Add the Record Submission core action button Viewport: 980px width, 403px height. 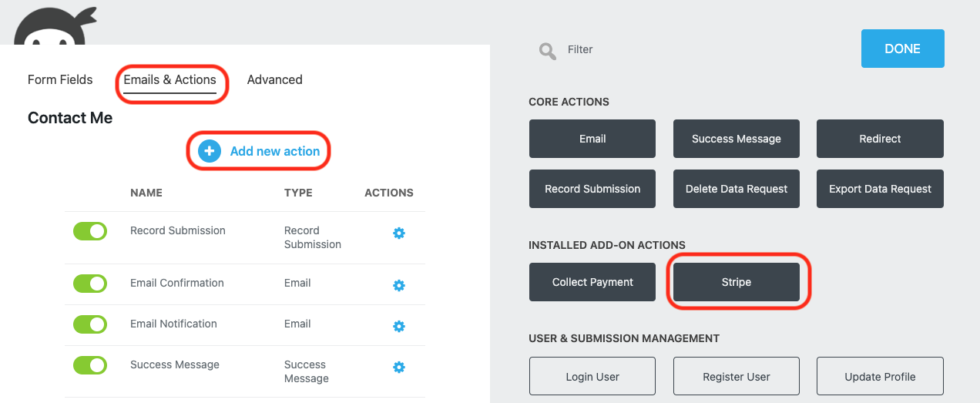pos(592,189)
